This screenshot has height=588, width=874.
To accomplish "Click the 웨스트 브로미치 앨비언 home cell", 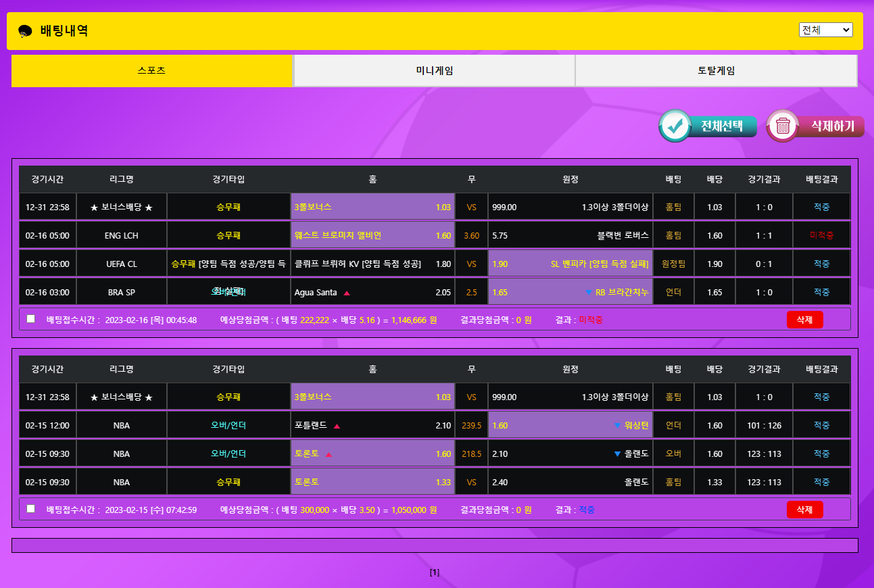I will [372, 236].
